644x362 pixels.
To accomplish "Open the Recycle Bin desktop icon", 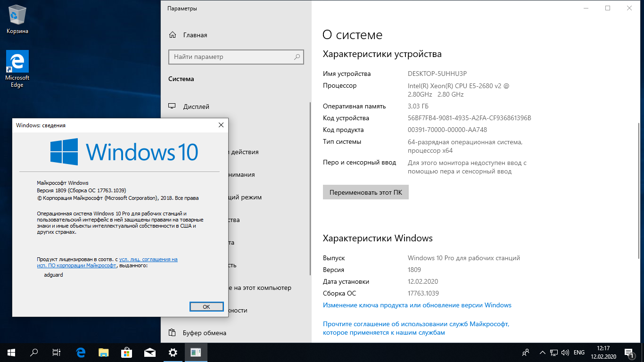I will pyautogui.click(x=17, y=20).
